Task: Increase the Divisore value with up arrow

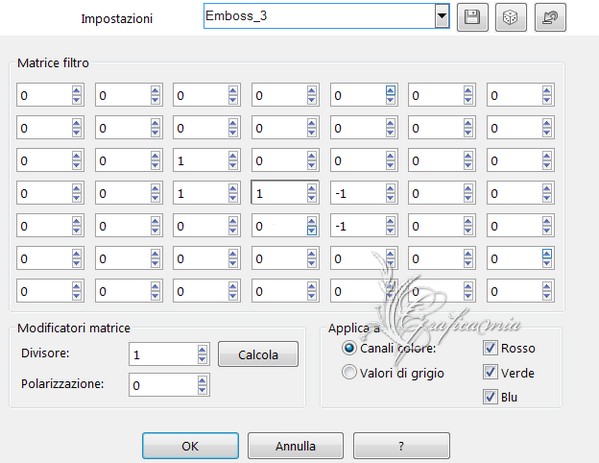Action: (x=202, y=350)
